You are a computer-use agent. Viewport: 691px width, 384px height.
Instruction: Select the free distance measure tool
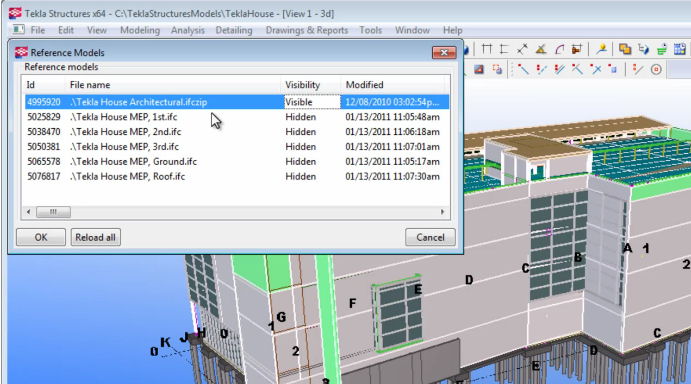pyautogui.click(x=523, y=49)
